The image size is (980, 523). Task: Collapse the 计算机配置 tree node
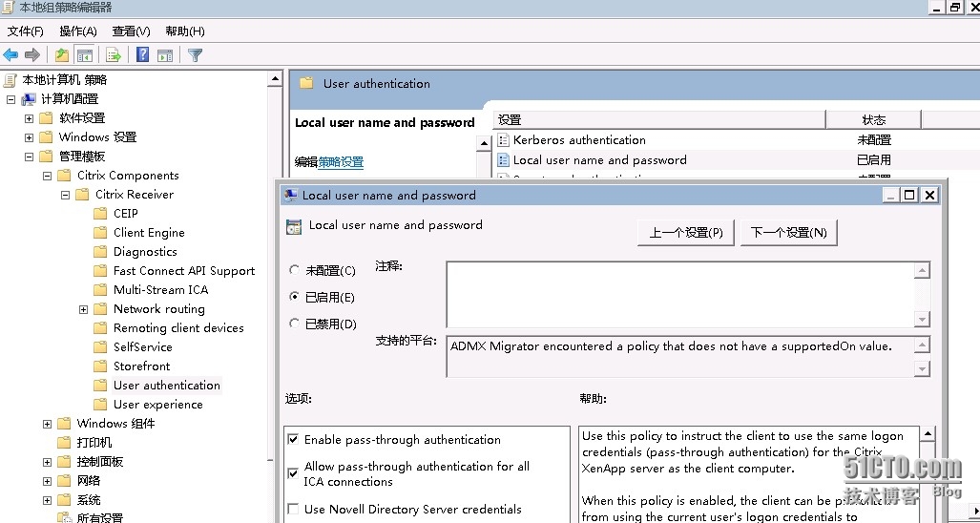click(x=10, y=99)
